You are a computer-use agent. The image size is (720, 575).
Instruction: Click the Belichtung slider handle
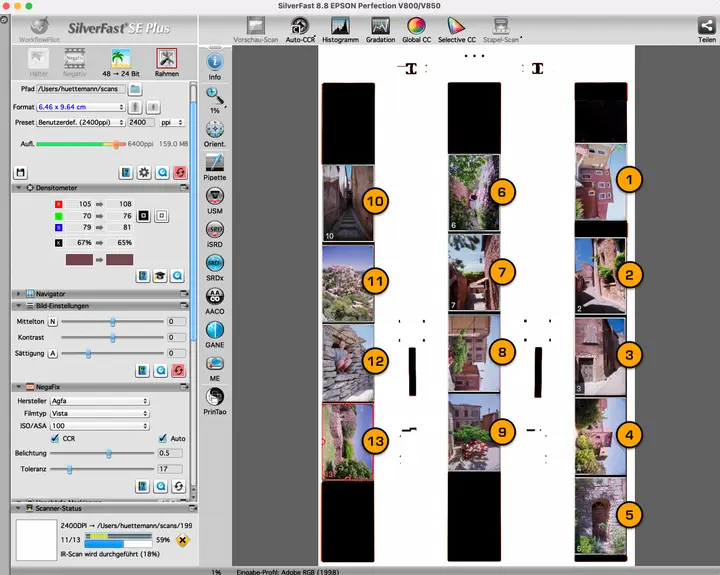click(x=108, y=453)
